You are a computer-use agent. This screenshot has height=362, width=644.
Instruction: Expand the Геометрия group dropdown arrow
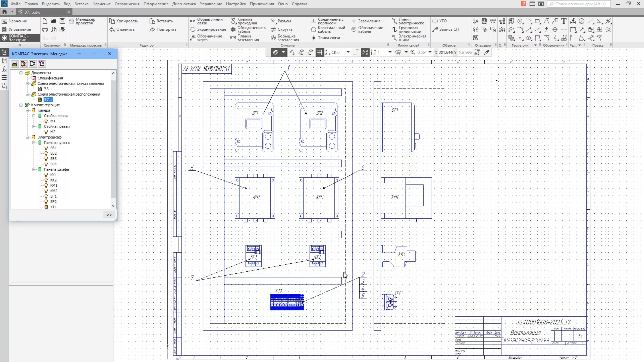coord(535,45)
